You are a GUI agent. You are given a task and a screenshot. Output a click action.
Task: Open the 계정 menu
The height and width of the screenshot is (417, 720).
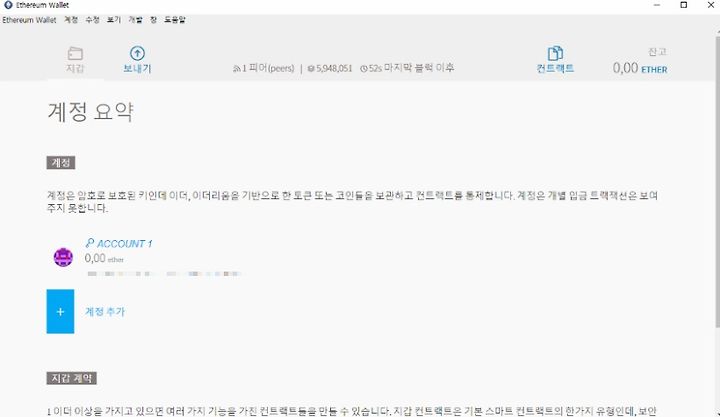71,20
